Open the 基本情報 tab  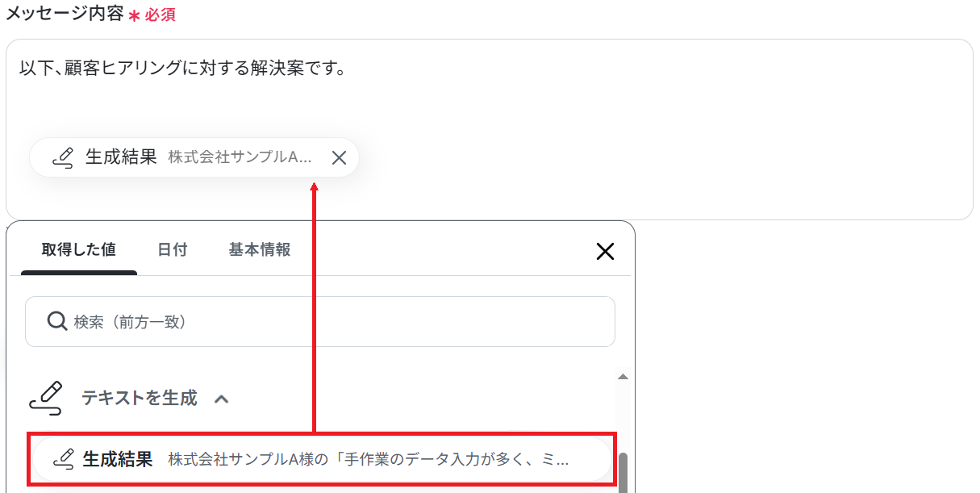260,249
